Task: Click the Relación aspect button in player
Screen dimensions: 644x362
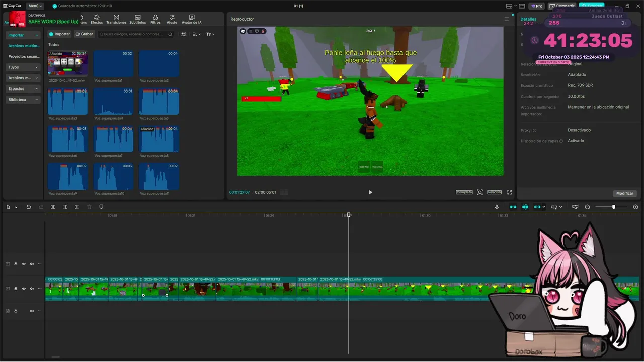Action: [494, 192]
